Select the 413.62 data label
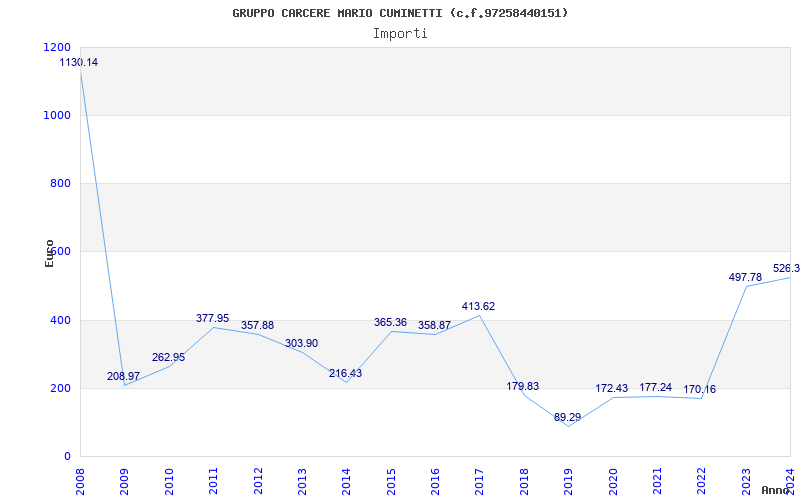Image resolution: width=800 pixels, height=500 pixels. click(479, 307)
